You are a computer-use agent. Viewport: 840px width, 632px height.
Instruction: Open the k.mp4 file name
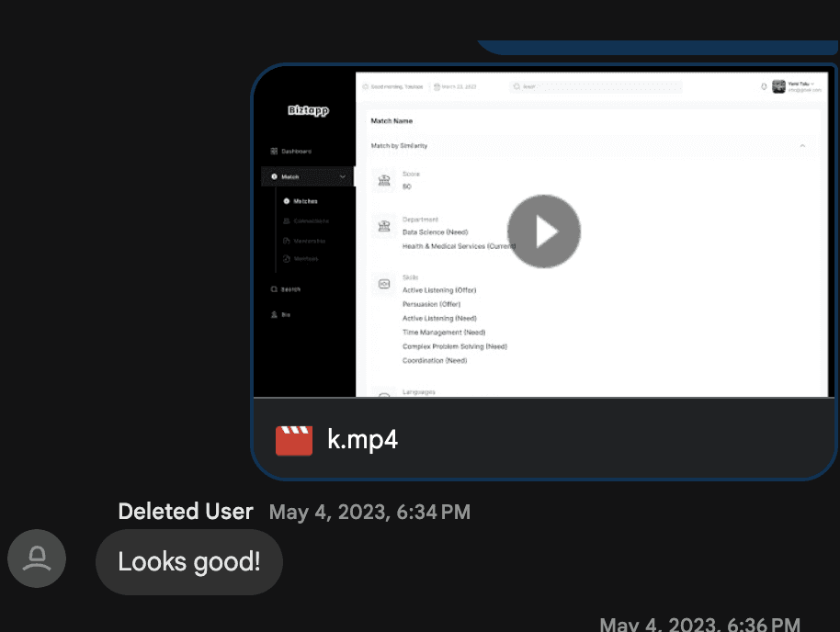coord(362,440)
